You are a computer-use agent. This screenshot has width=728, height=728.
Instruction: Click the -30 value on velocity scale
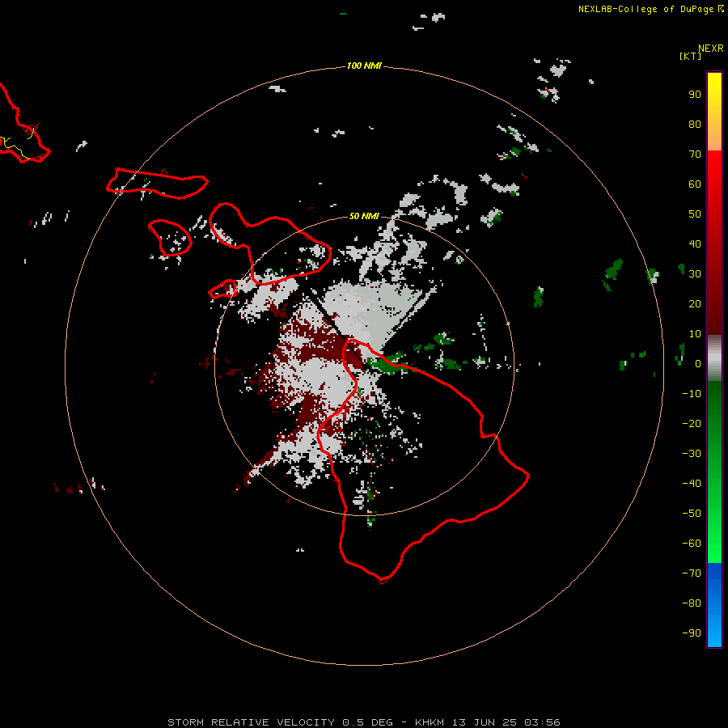[692, 454]
